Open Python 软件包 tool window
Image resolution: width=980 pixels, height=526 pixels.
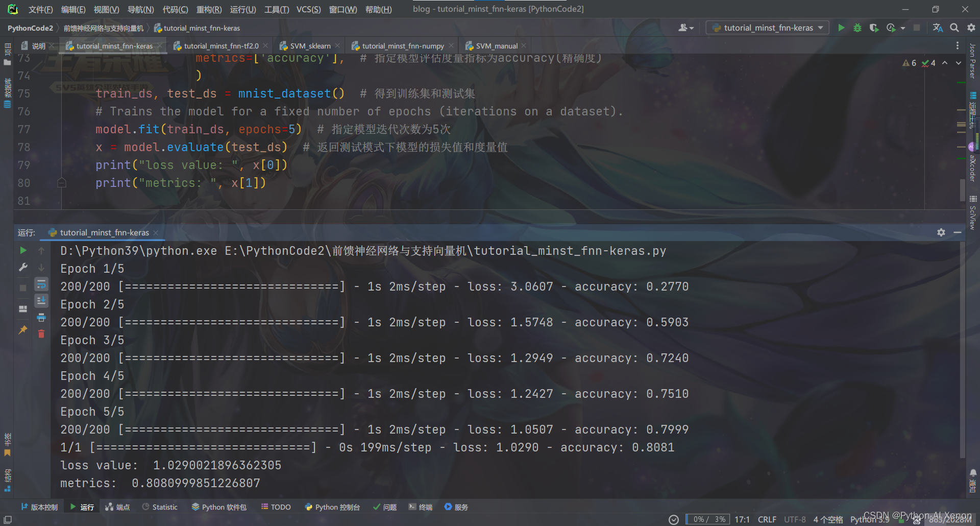click(x=219, y=507)
